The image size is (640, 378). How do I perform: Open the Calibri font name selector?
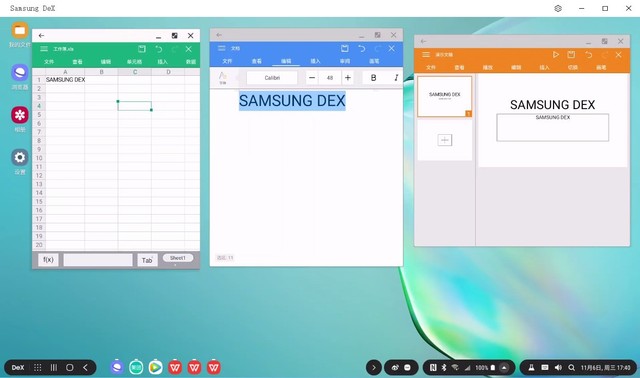[x=272, y=78]
